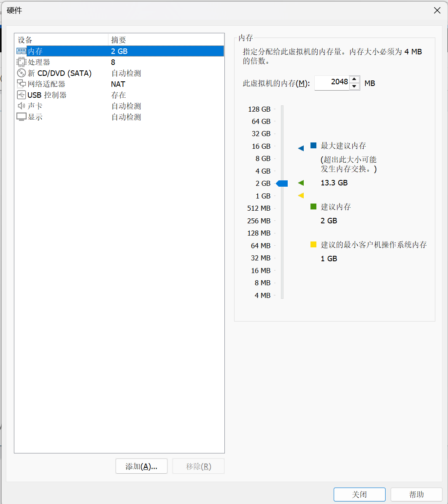Click the 8 MB slider scale label
The image size is (448, 504).
(263, 283)
